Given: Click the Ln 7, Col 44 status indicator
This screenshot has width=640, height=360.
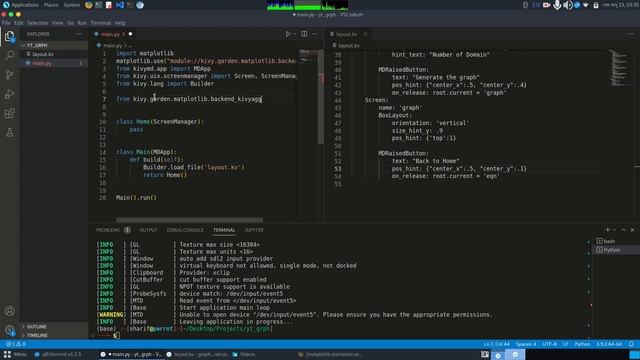Looking at the screenshot, I should 496,344.
